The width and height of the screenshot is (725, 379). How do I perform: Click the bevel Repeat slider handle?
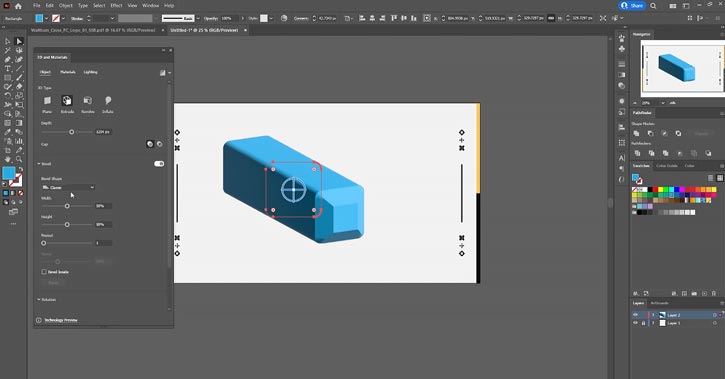43,243
